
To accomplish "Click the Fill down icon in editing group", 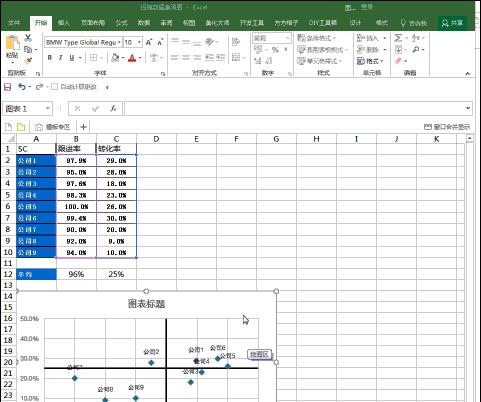I will pyautogui.click(x=398, y=50).
